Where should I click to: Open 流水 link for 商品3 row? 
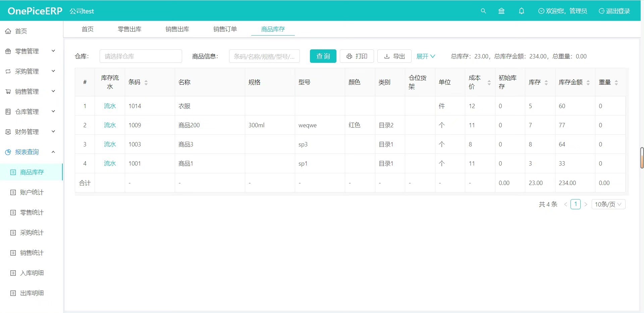[x=110, y=144]
